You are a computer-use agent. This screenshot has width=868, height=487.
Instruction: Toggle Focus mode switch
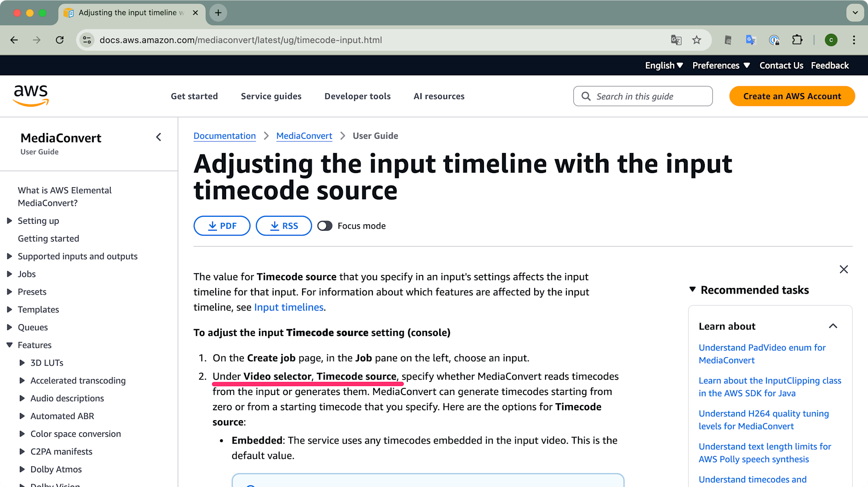(x=325, y=226)
